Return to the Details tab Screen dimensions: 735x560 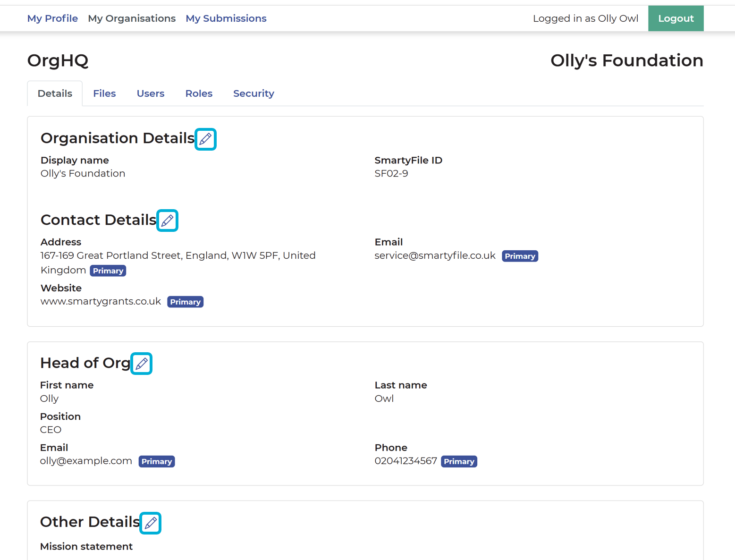(55, 93)
